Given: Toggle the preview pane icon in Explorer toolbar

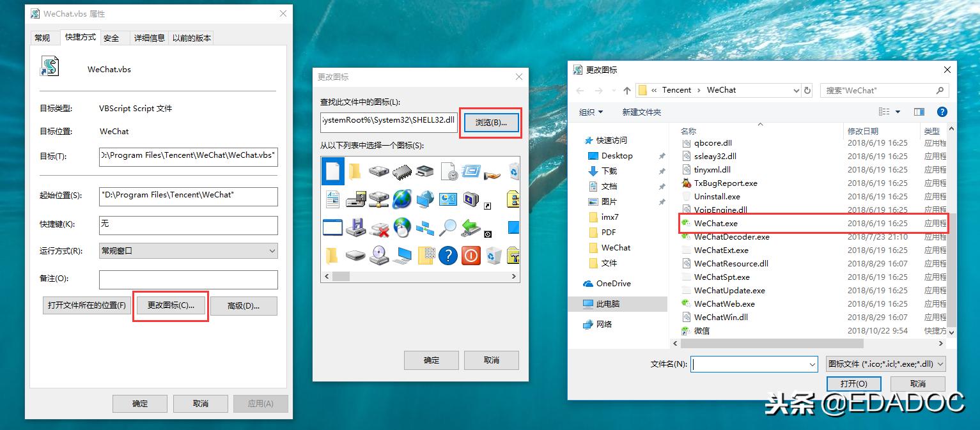Looking at the screenshot, I should coord(919,111).
